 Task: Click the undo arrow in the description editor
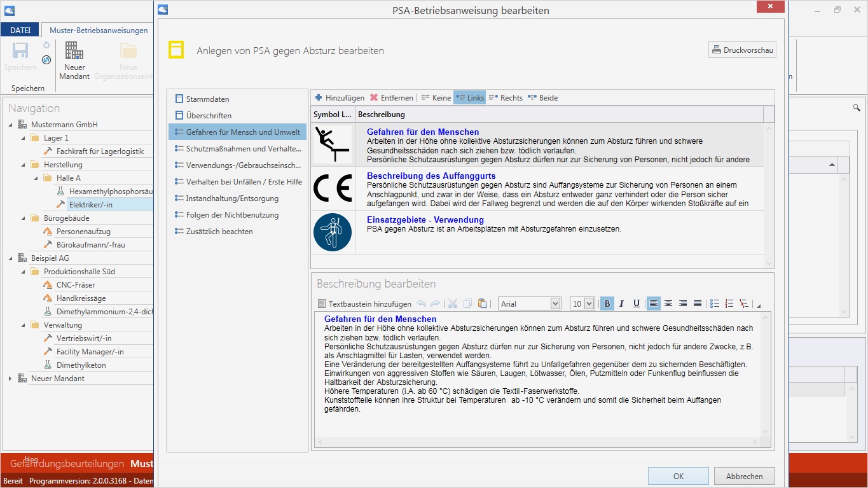[422, 303]
